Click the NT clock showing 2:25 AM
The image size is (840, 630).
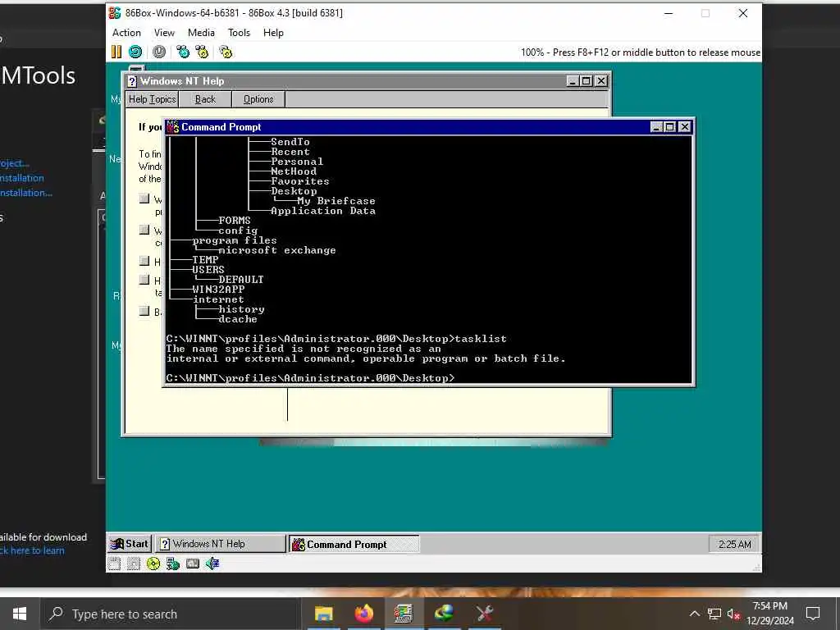734,545
